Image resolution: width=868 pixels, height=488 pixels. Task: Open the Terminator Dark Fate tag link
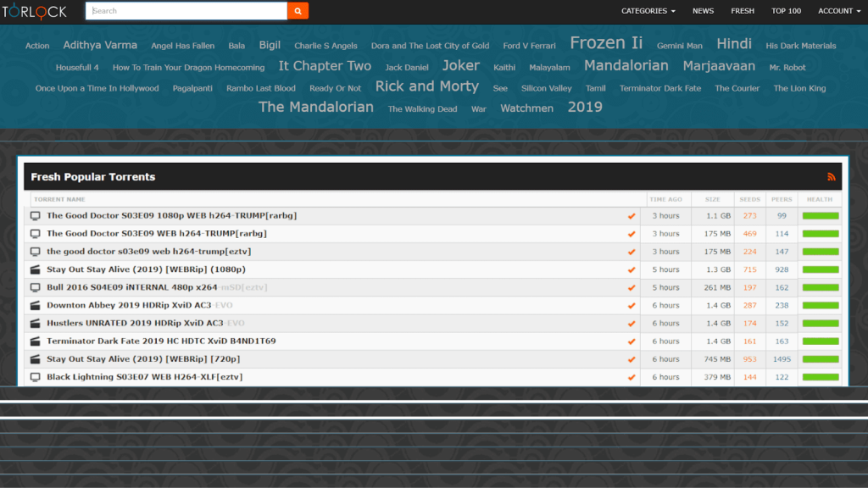pos(659,88)
